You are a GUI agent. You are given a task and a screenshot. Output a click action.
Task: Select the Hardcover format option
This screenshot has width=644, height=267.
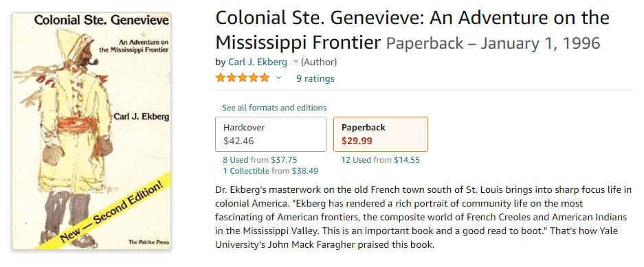271,134
